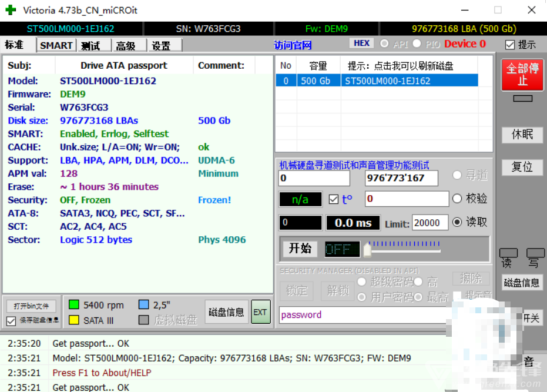
Task: Click the start LBA field containing 0
Action: tap(314, 178)
